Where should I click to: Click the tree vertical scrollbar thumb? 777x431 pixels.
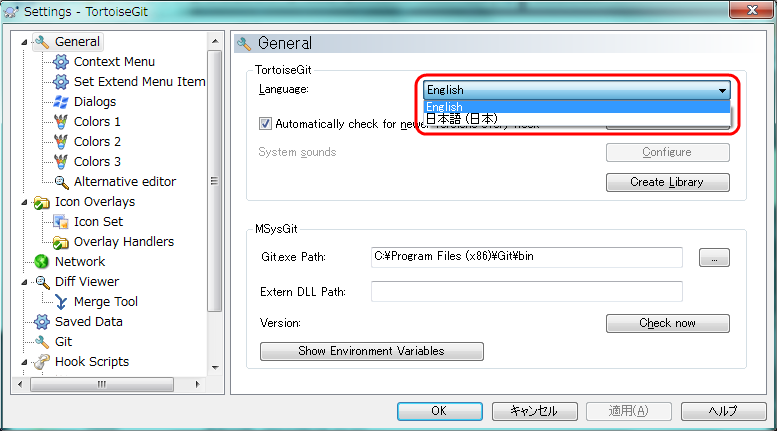point(215,181)
